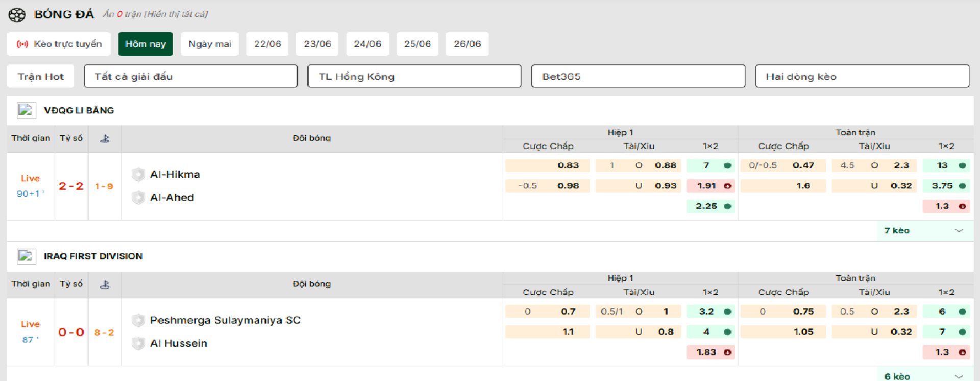Click the Peshmerga Sulaymaniya SC shield icon

coord(138,320)
